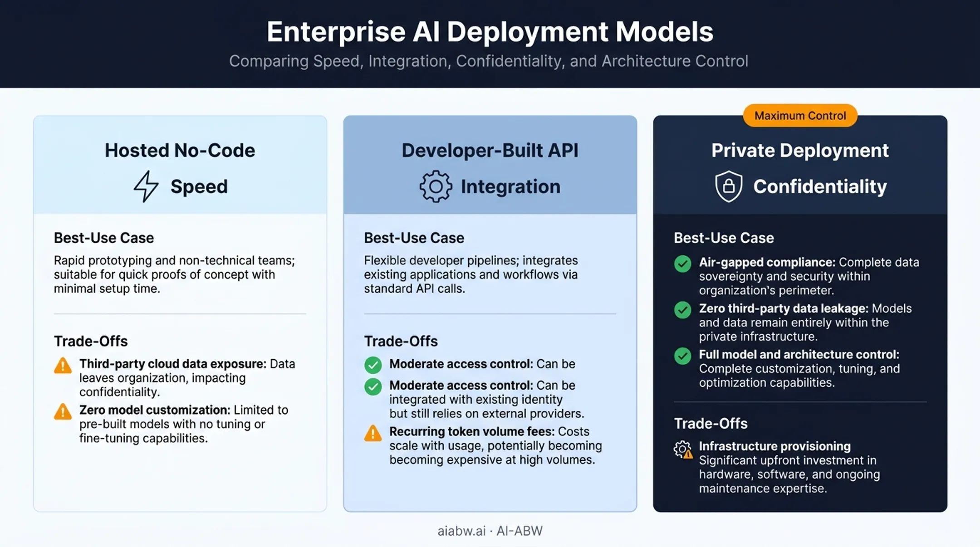The height and width of the screenshot is (547, 980).
Task: Click warning icon beside Recurring token volume fees
Action: 373,433
